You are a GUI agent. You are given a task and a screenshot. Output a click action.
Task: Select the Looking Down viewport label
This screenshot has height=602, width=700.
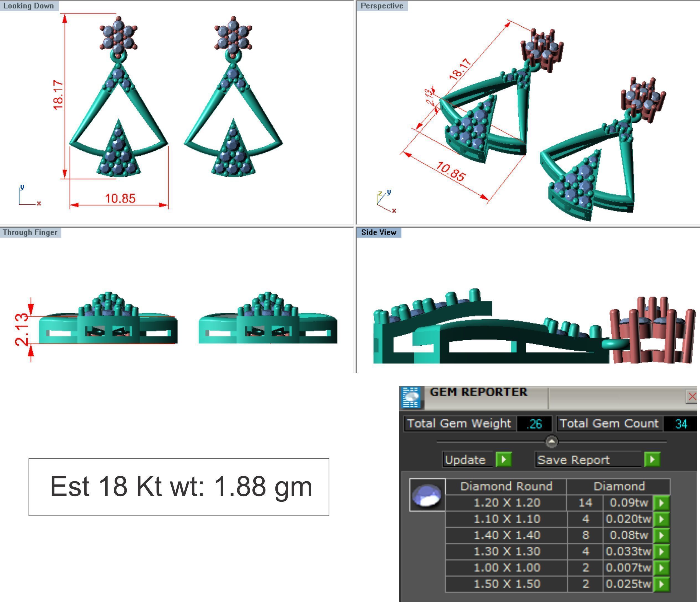[29, 6]
